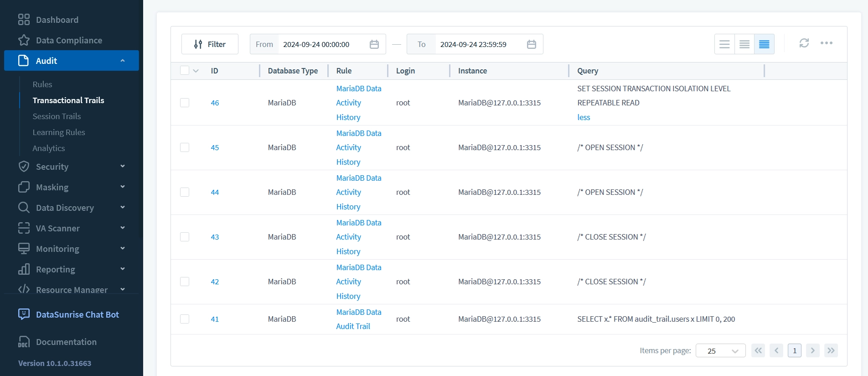
Task: Expand the Reporting menu chevron
Action: pos(123,269)
